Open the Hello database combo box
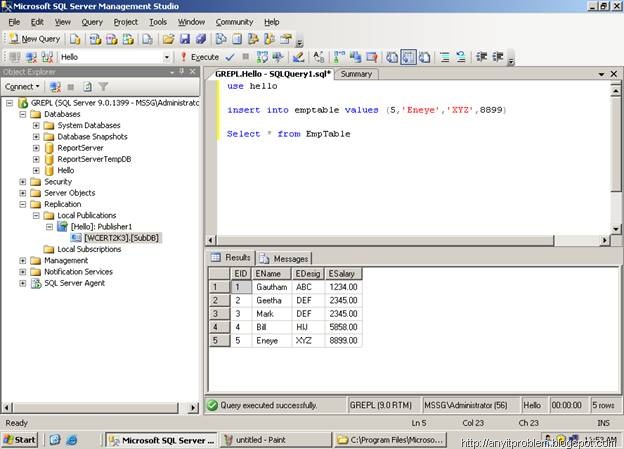The height and width of the screenshot is (449, 624). point(115,57)
